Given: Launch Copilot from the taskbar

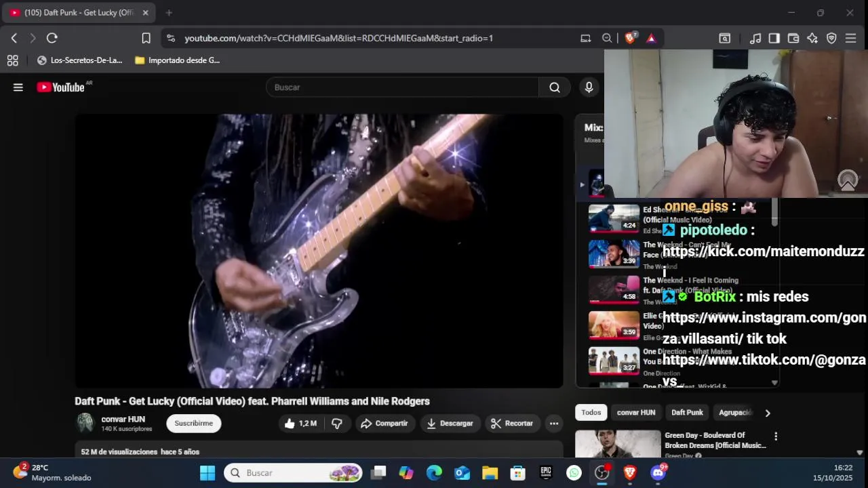Looking at the screenshot, I should 406,472.
